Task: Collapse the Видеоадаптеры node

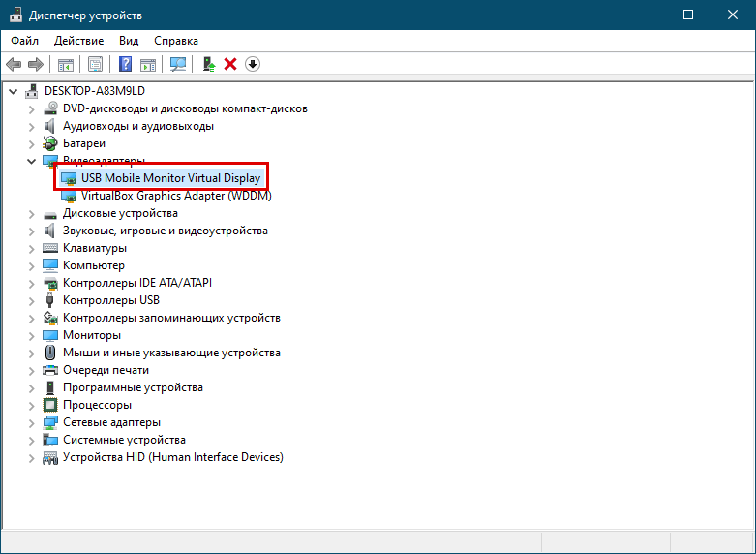Action: tap(31, 161)
